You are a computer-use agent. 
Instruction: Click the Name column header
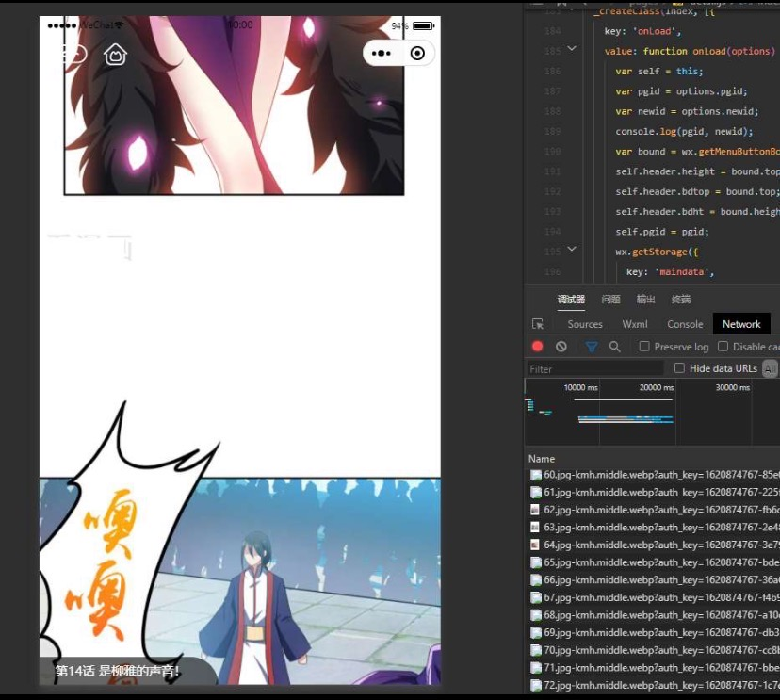click(x=542, y=459)
